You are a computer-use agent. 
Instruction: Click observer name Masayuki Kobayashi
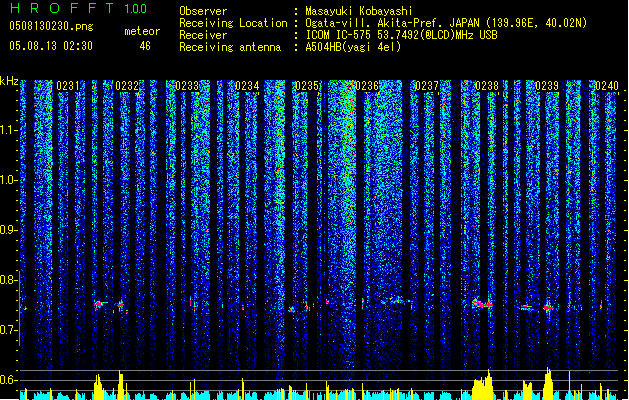pos(358,11)
